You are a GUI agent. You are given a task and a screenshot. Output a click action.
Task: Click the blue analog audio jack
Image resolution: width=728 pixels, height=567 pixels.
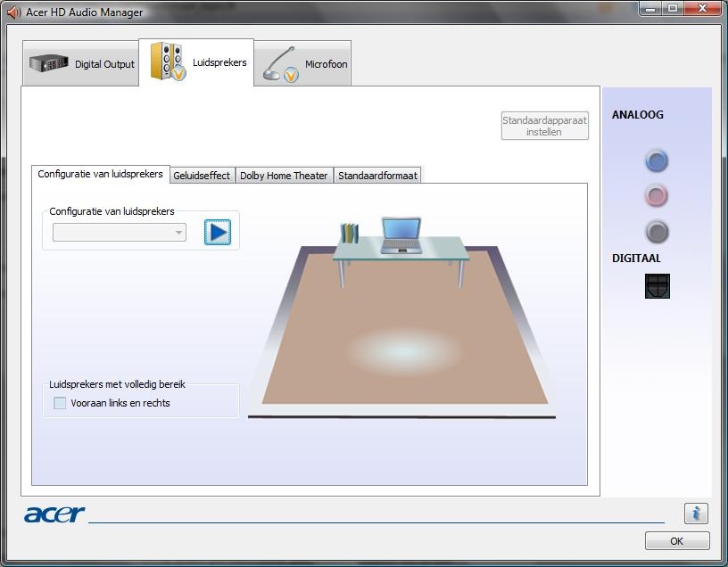(x=657, y=161)
